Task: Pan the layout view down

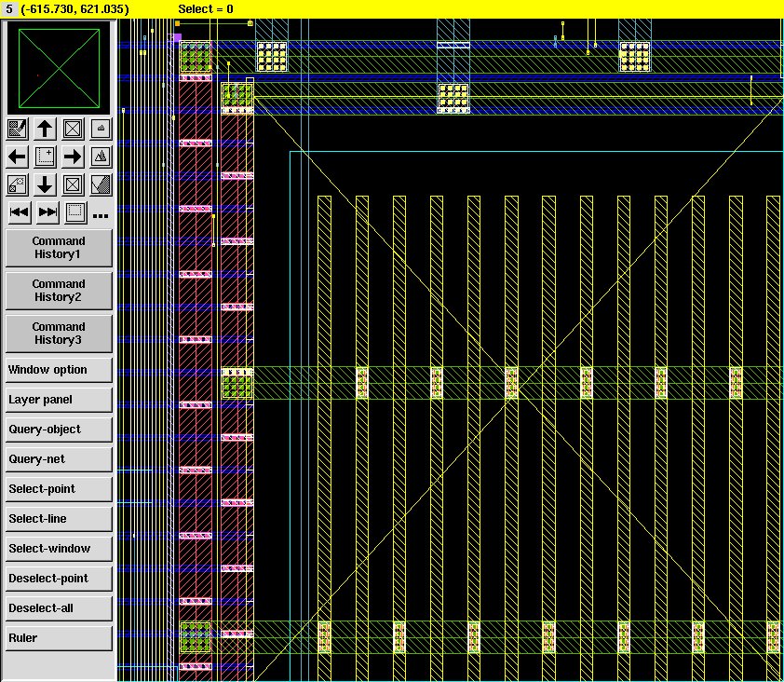Action: click(x=45, y=184)
